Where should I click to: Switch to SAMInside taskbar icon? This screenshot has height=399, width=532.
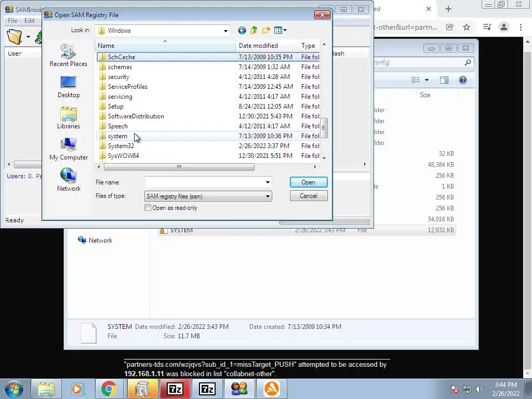tap(239, 389)
